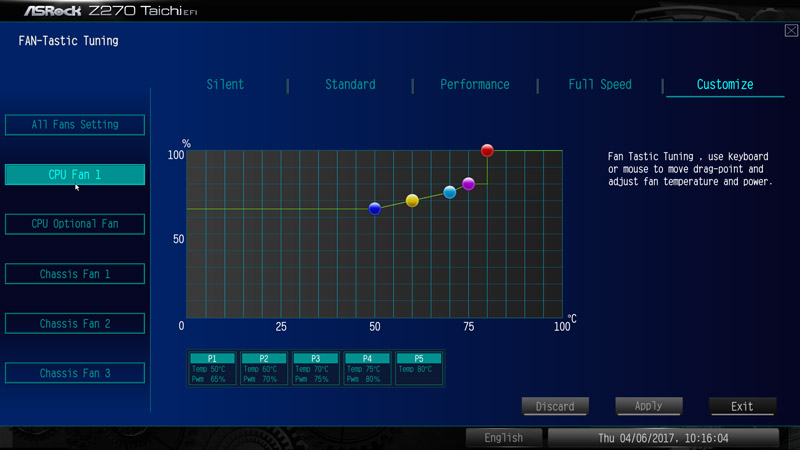Apply the fan settings

click(648, 406)
